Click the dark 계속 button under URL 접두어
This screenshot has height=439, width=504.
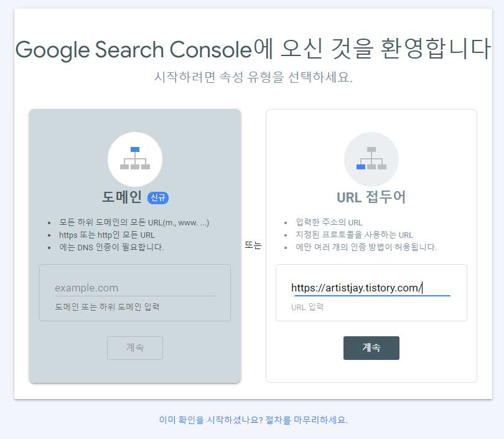coord(371,348)
